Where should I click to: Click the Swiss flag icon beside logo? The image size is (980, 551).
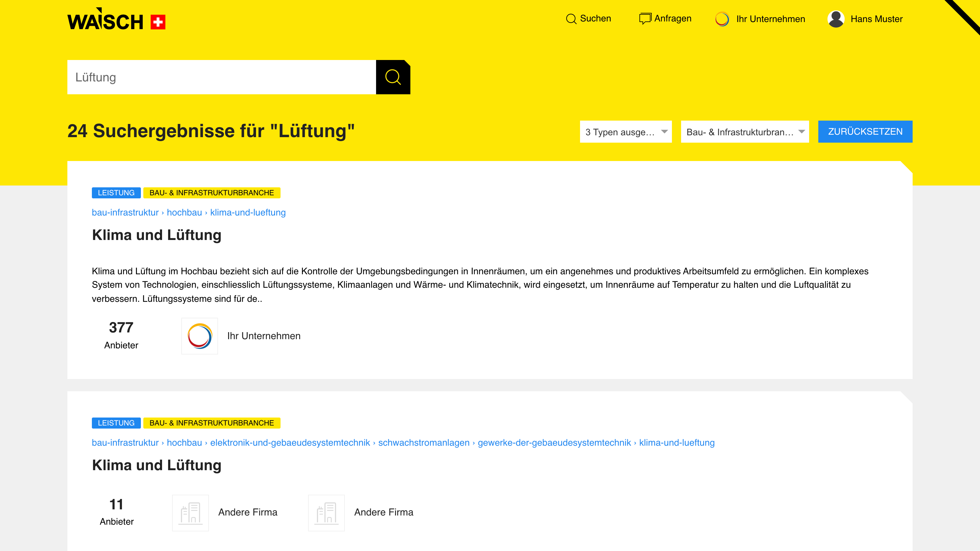click(x=158, y=22)
